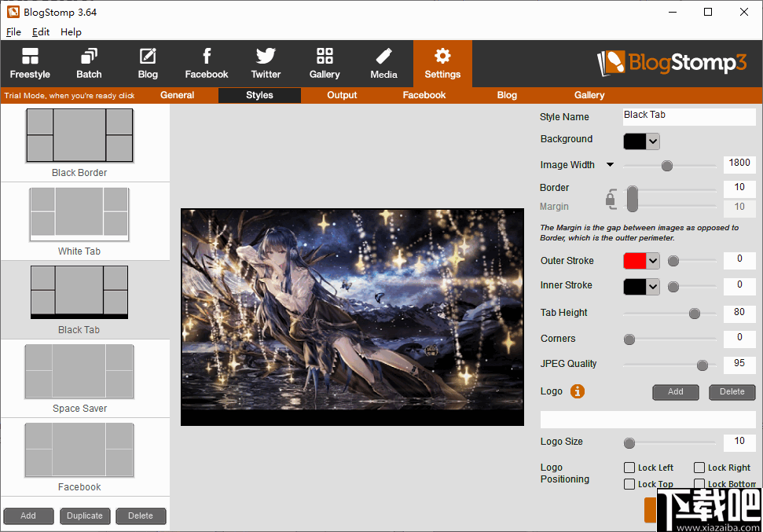Image resolution: width=763 pixels, height=532 pixels.
Task: Enable the Lock Left checkbox
Action: (629, 468)
